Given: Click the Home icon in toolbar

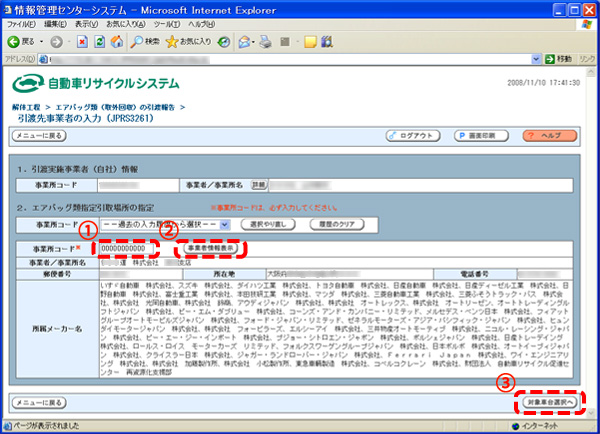Looking at the screenshot, I should coord(117,42).
